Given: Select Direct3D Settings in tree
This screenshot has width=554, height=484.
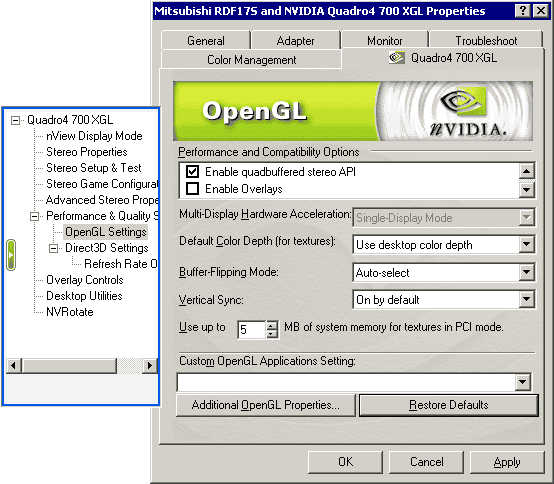Looking at the screenshot, I should pyautogui.click(x=107, y=248).
